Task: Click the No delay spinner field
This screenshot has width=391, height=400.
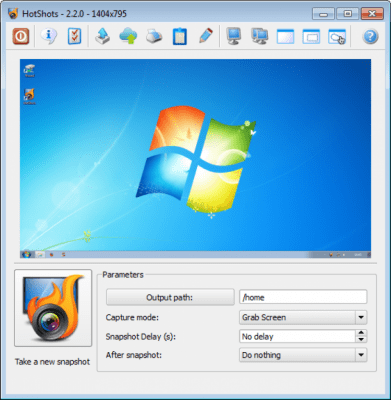Action: (x=297, y=336)
